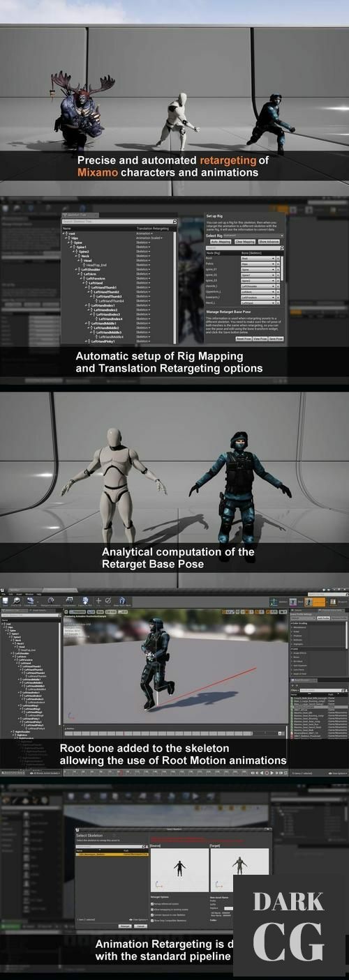Open root bone Translation Retargeting dropdown
The width and height of the screenshot is (349, 980).
click(x=144, y=233)
